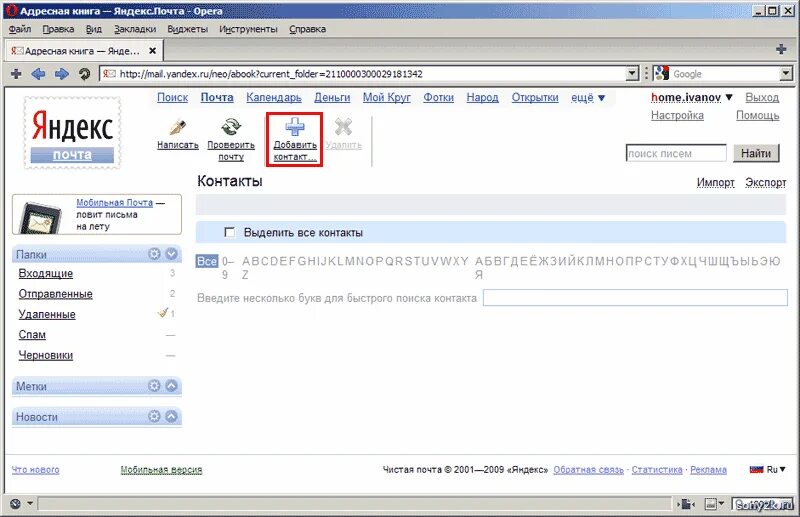800x517 pixels.
Task: Click the Календарь service link
Action: pyautogui.click(x=273, y=97)
